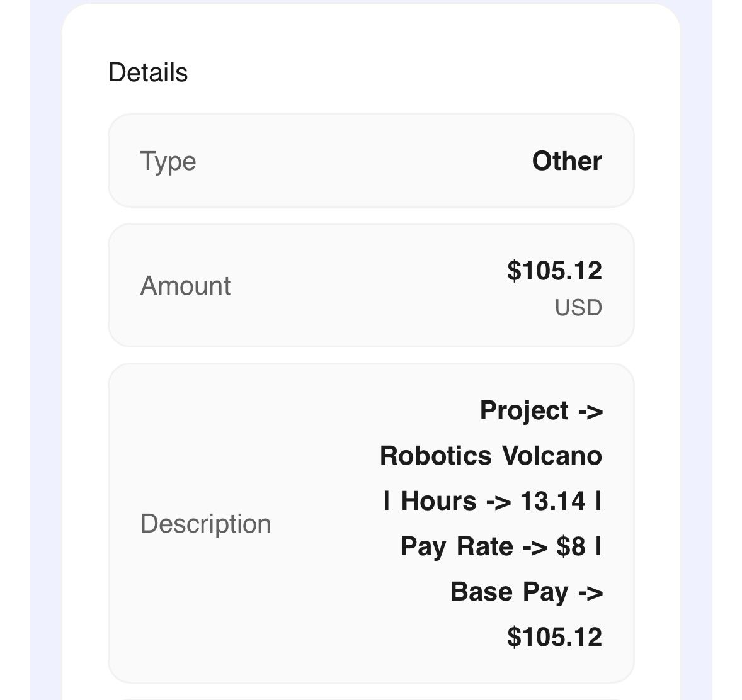This screenshot has width=742, height=700.
Task: Click the 'Project ->' line of the description
Action: point(541,410)
